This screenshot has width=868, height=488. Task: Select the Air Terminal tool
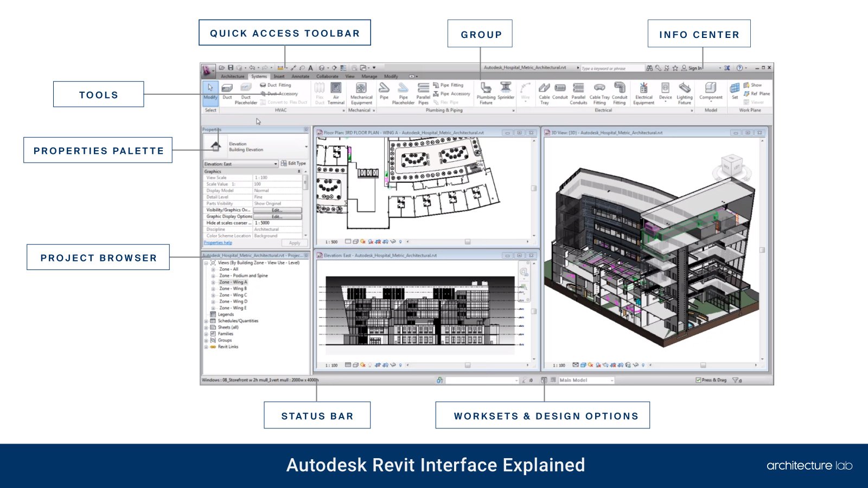(x=336, y=93)
